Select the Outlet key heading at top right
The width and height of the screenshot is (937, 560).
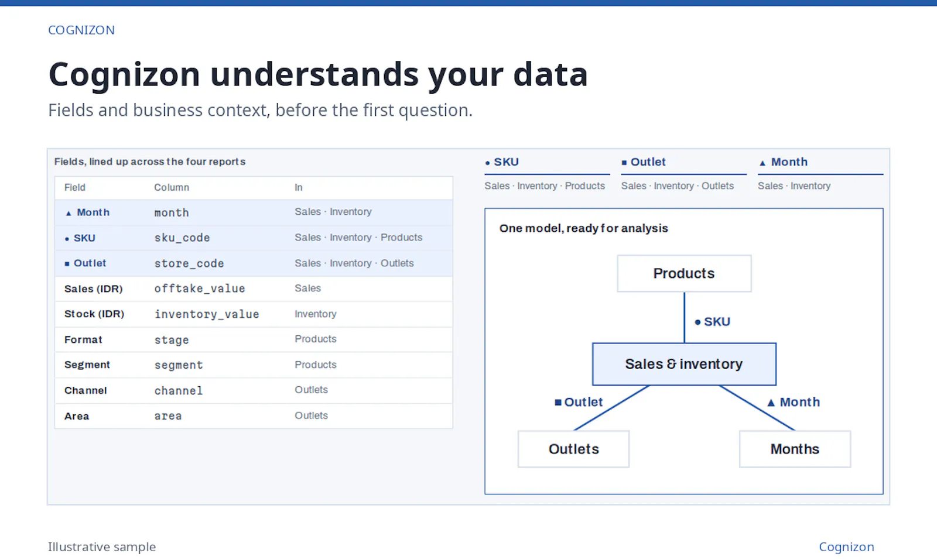pyautogui.click(x=644, y=162)
